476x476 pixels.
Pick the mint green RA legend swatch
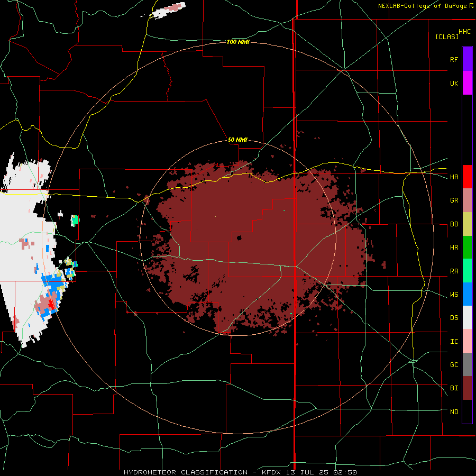click(467, 271)
